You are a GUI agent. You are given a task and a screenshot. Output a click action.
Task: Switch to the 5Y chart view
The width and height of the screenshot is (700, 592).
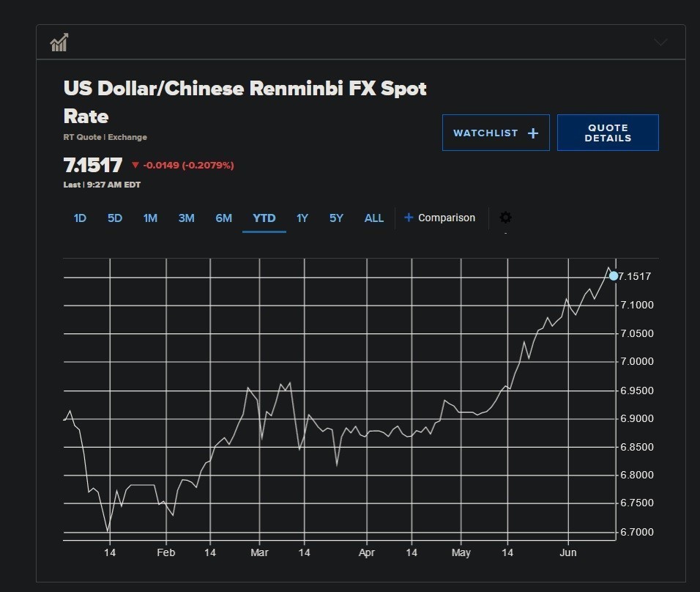click(x=336, y=218)
